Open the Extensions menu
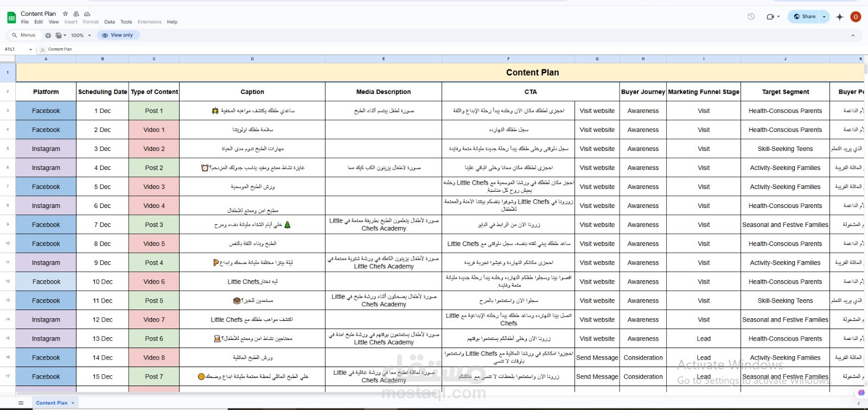 pos(150,22)
